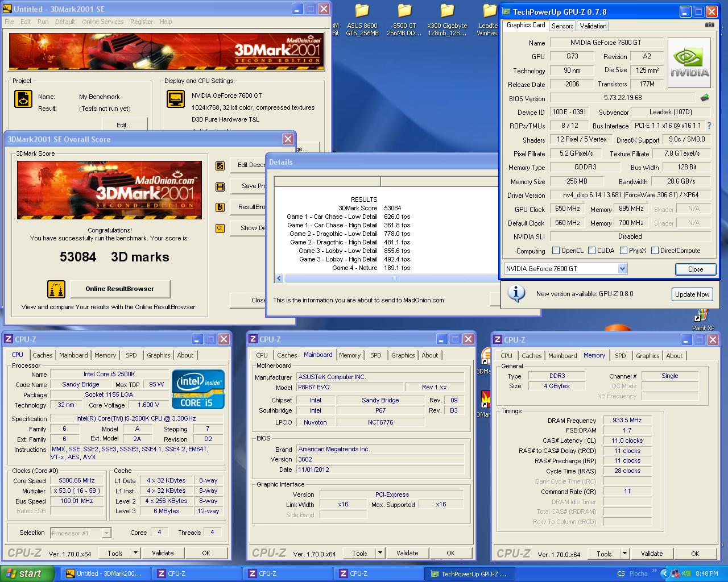The image size is (728, 582).
Task: Click the Bus Interface question mark icon
Action: pos(709,126)
